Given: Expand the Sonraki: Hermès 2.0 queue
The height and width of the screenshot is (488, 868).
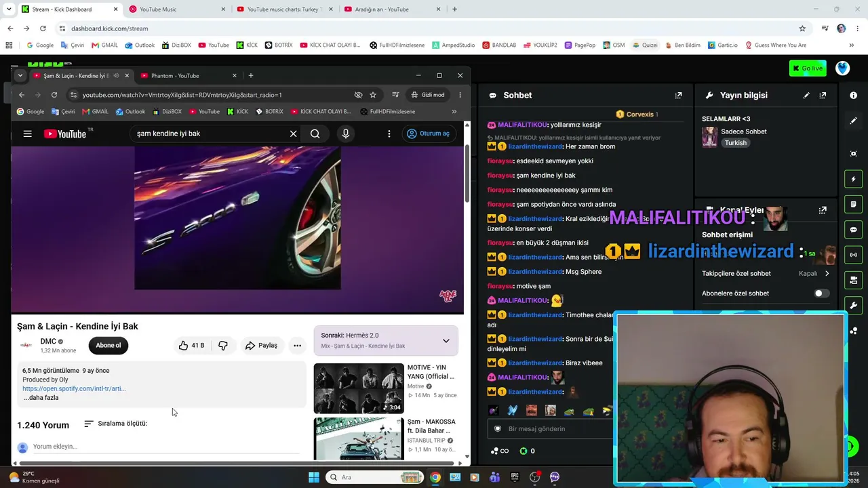Looking at the screenshot, I should (x=446, y=341).
